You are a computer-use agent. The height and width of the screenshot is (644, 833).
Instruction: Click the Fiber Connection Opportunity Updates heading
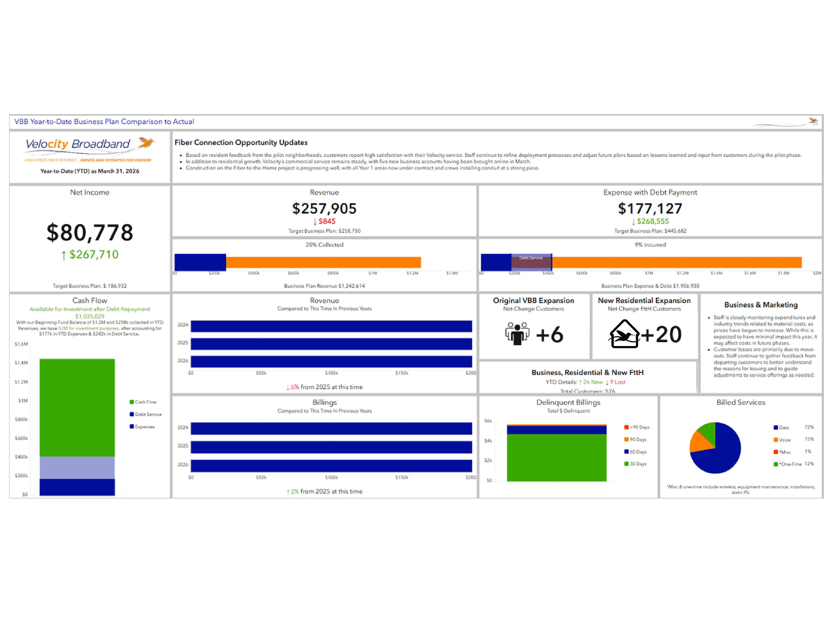coord(241,142)
